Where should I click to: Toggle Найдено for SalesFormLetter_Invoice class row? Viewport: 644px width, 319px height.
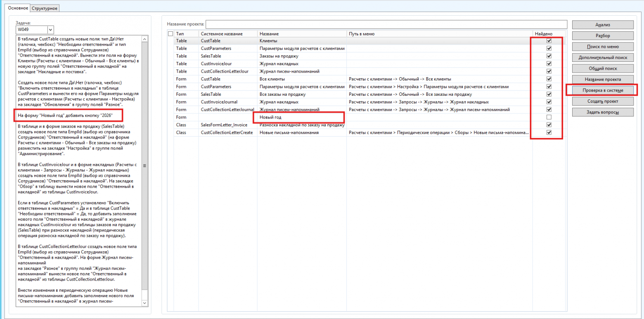pyautogui.click(x=549, y=125)
